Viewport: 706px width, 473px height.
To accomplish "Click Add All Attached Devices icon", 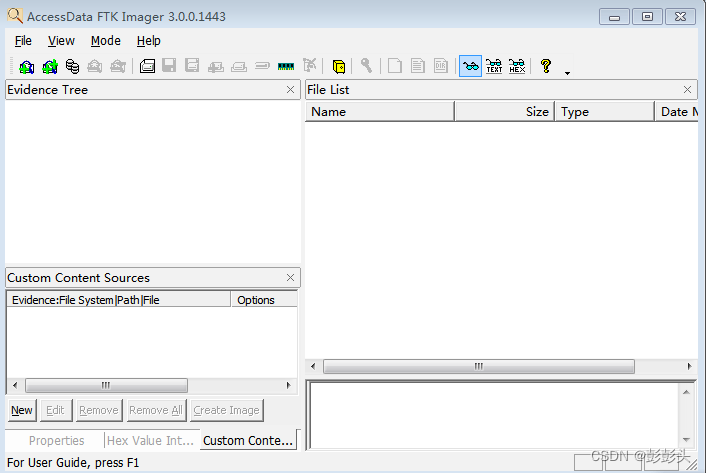I will [x=50, y=67].
